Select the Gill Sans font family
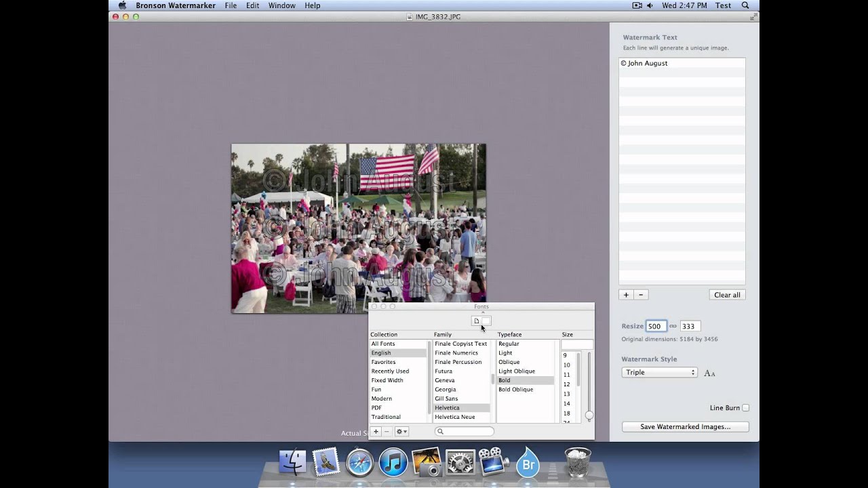The width and height of the screenshot is (868, 488). click(462, 399)
